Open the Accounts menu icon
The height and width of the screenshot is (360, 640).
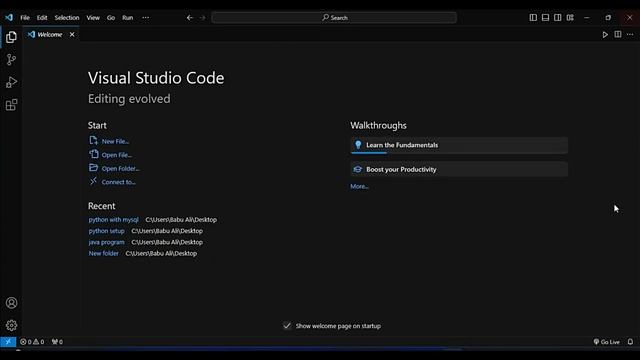11,303
